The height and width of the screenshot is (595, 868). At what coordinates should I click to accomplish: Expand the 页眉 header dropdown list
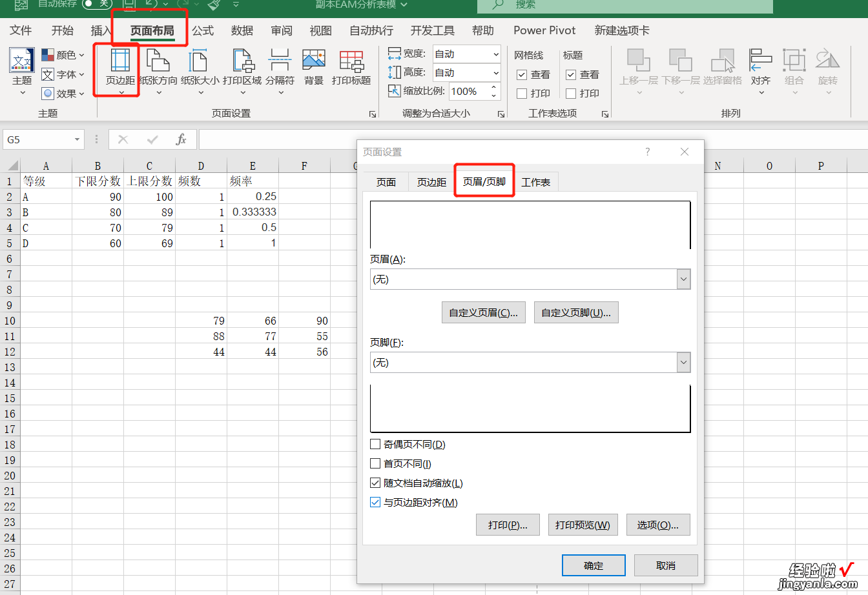pos(683,279)
